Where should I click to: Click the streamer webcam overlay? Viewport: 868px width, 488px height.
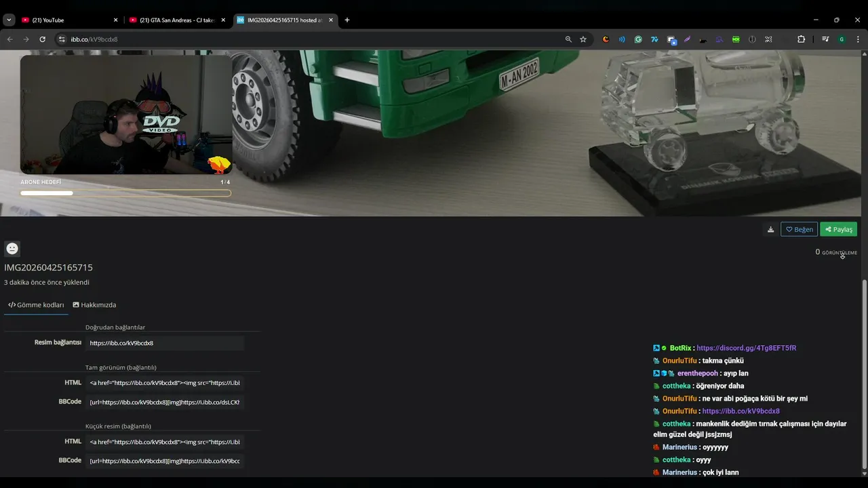pyautogui.click(x=126, y=115)
